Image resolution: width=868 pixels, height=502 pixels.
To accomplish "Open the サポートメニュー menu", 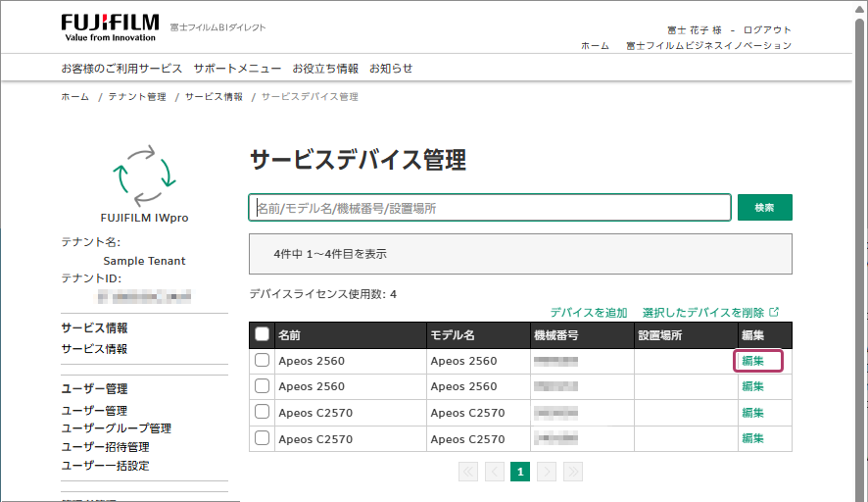I will pyautogui.click(x=237, y=69).
